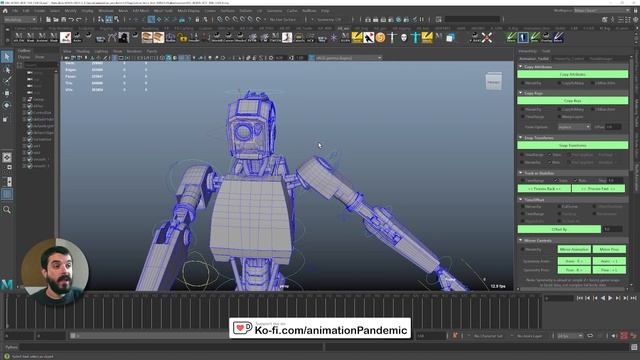Click the Snap Transforms green button

(x=573, y=145)
